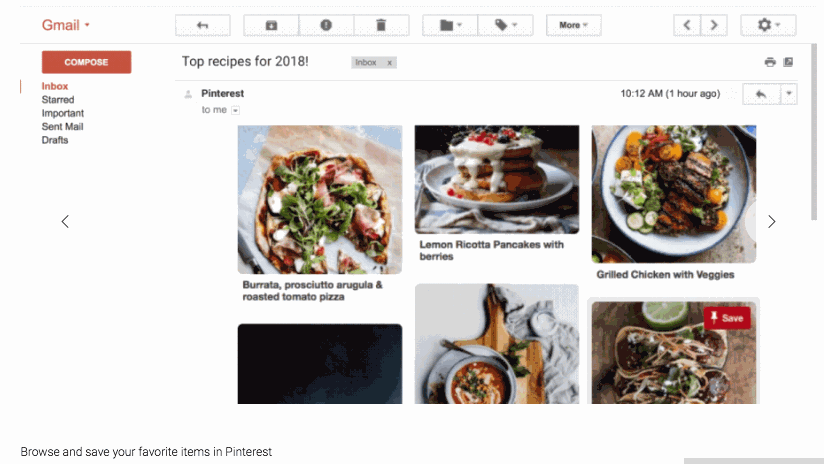Print the email using the printer icon
The height and width of the screenshot is (464, 824).
(770, 62)
